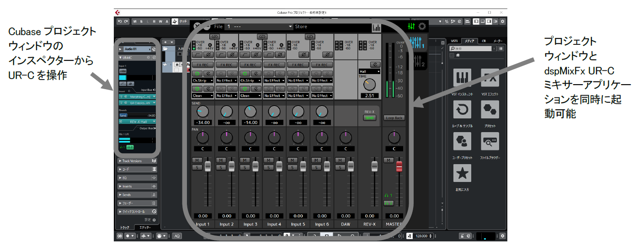
Task: Expand the EQ inspector section
Action: [x=137, y=178]
